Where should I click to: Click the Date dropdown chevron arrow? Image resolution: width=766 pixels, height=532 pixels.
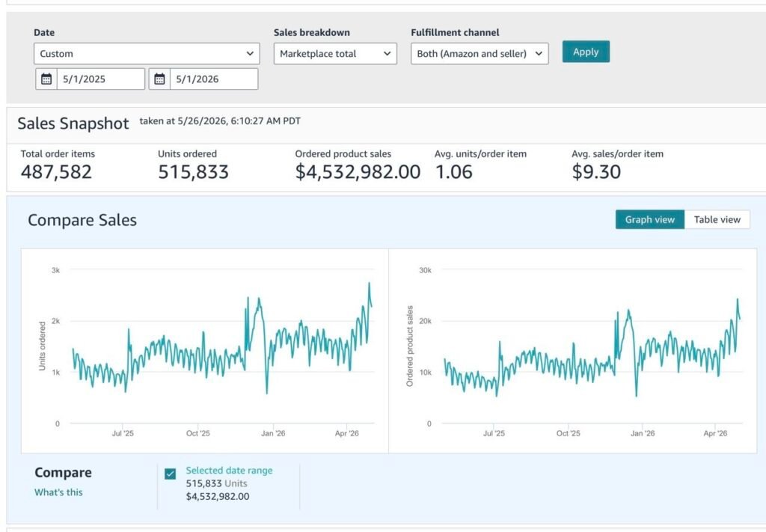(250, 54)
